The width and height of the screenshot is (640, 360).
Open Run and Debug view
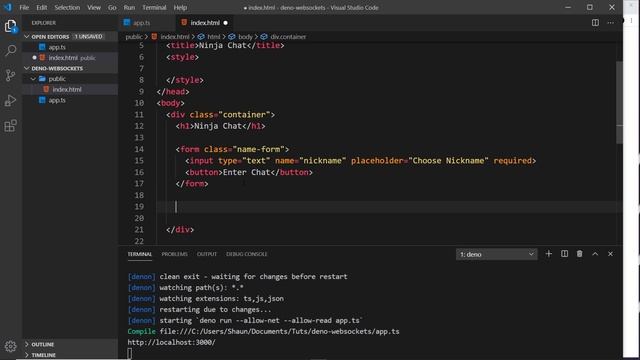tap(10, 100)
